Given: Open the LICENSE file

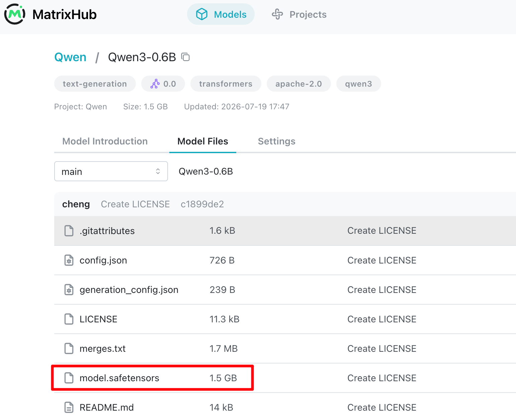Looking at the screenshot, I should click(x=98, y=319).
